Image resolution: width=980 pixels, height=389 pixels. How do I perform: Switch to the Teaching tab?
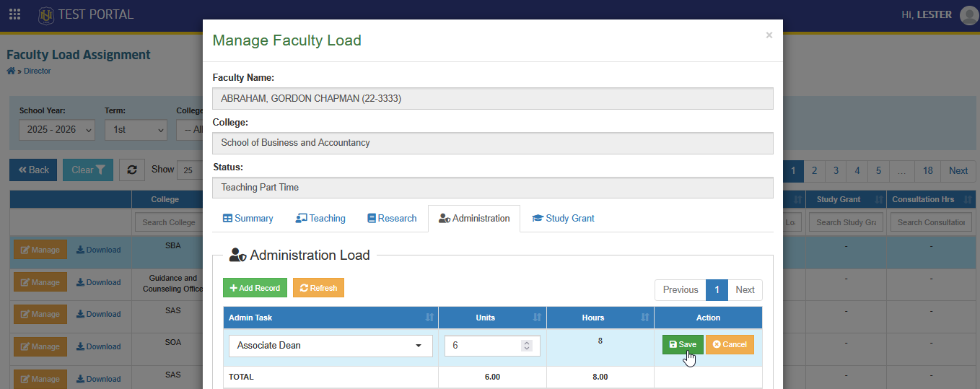pyautogui.click(x=320, y=218)
